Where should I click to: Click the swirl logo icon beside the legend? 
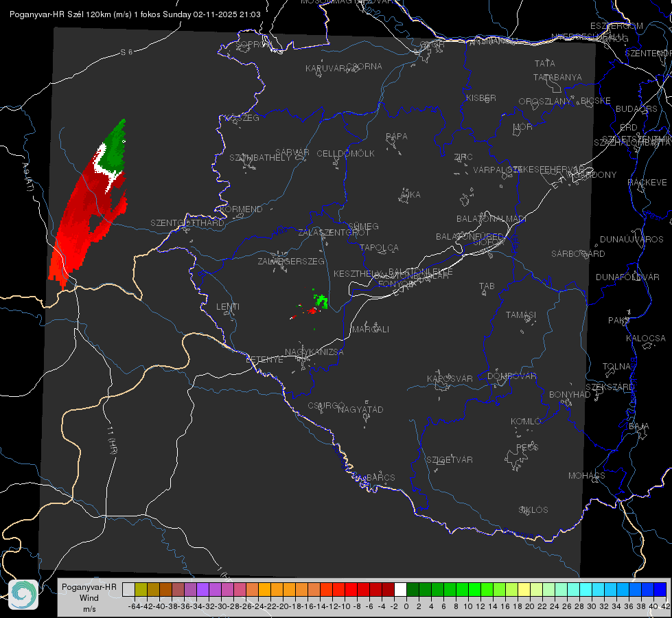(x=23, y=595)
